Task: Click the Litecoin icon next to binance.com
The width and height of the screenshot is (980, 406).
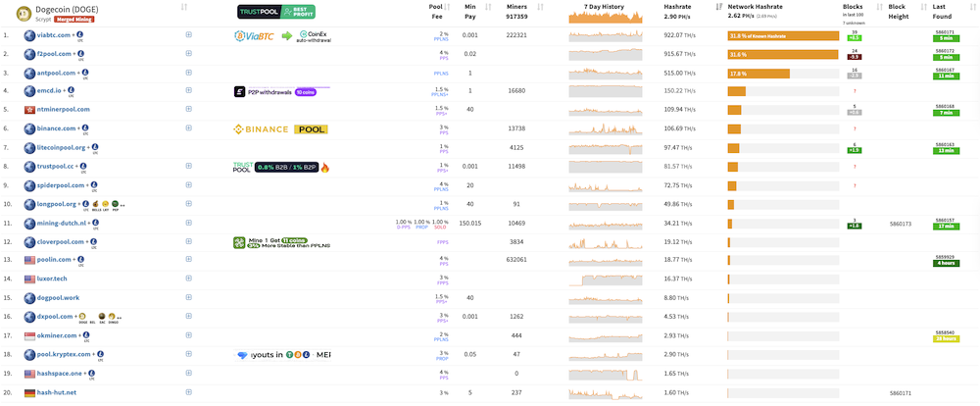Action: (86, 127)
